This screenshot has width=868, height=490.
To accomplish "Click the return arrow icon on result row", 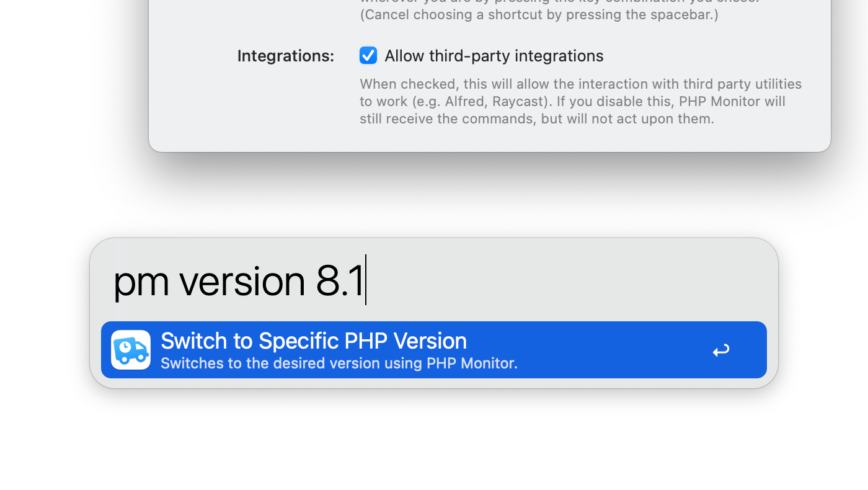I will click(720, 350).
